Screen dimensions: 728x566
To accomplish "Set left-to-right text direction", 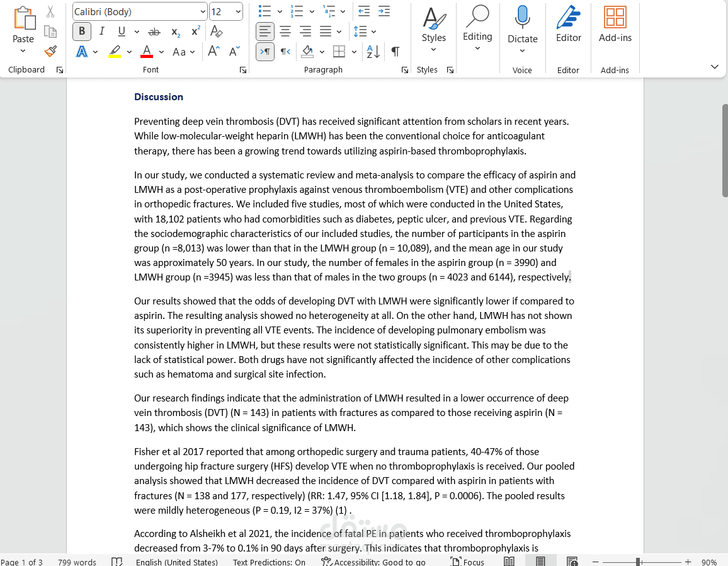I will coord(265,52).
